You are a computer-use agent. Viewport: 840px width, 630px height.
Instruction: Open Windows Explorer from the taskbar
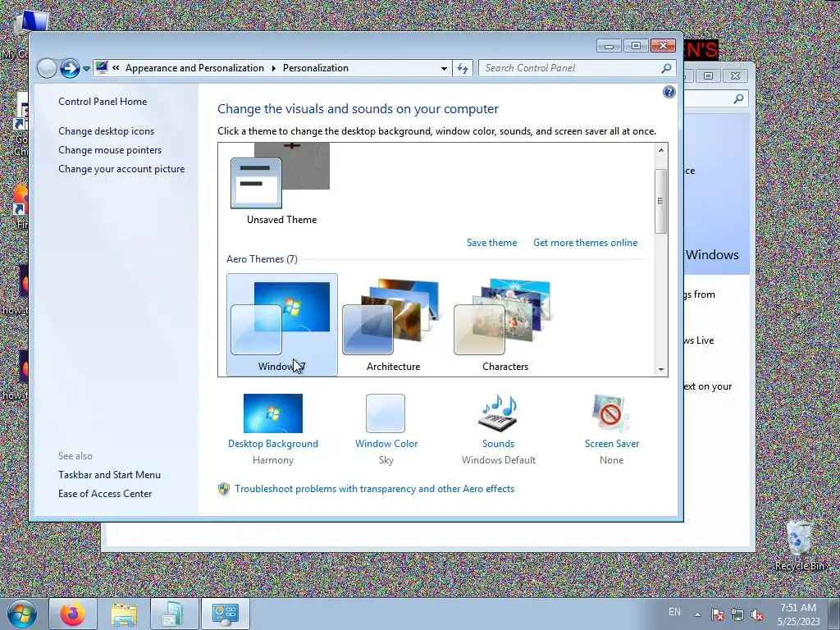point(124,614)
